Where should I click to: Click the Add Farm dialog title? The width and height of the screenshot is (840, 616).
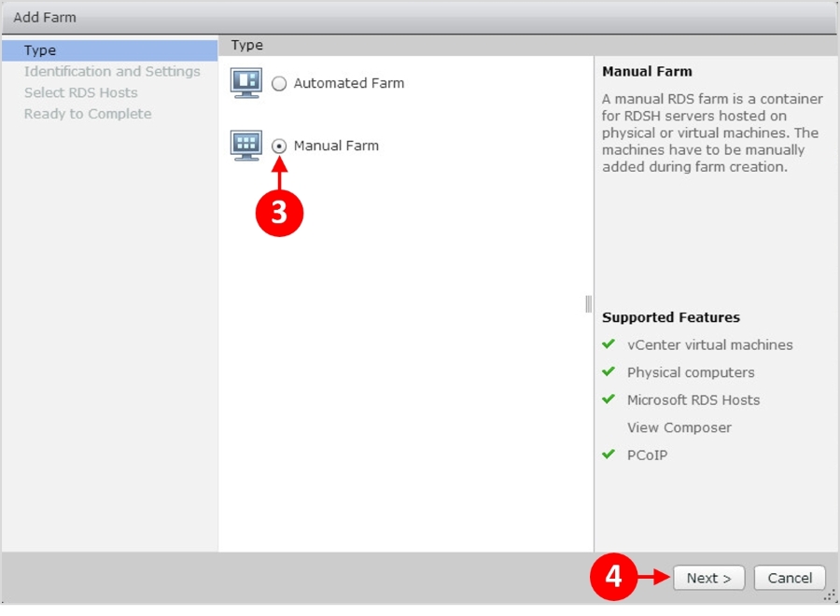45,17
